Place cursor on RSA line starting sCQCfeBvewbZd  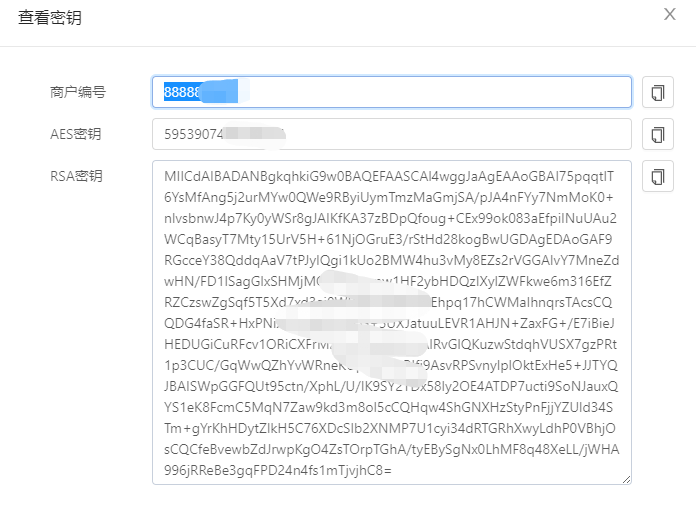click(392, 449)
